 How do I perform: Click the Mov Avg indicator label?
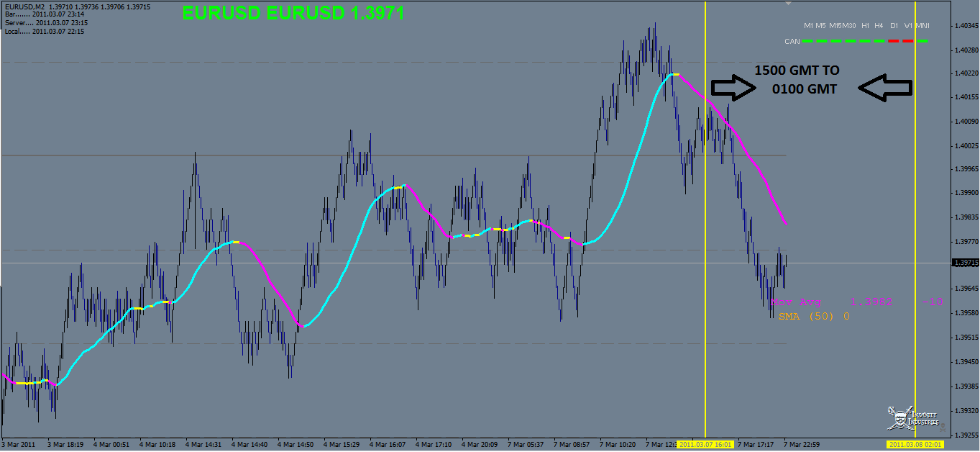pos(794,302)
